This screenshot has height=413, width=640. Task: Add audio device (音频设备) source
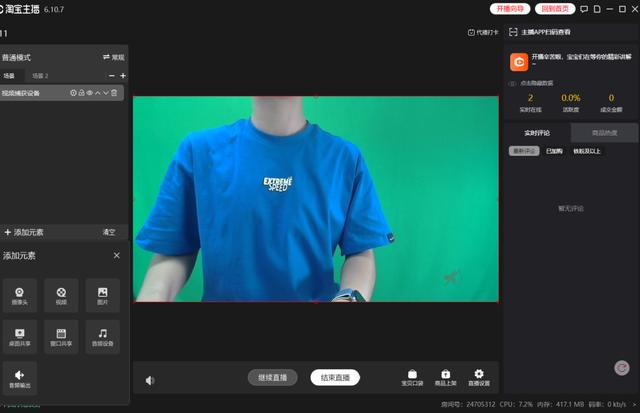[102, 336]
